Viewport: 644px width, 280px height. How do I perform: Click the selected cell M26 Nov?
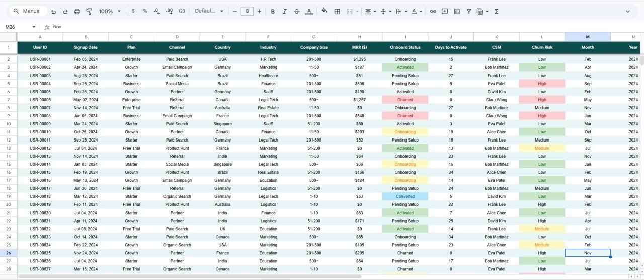click(588, 253)
